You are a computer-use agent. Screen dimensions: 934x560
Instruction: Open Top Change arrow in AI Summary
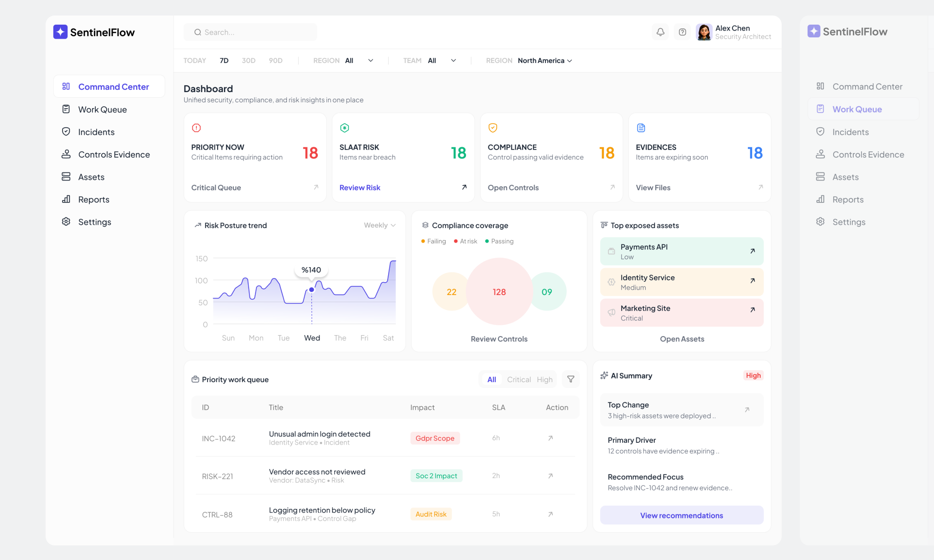click(x=747, y=410)
